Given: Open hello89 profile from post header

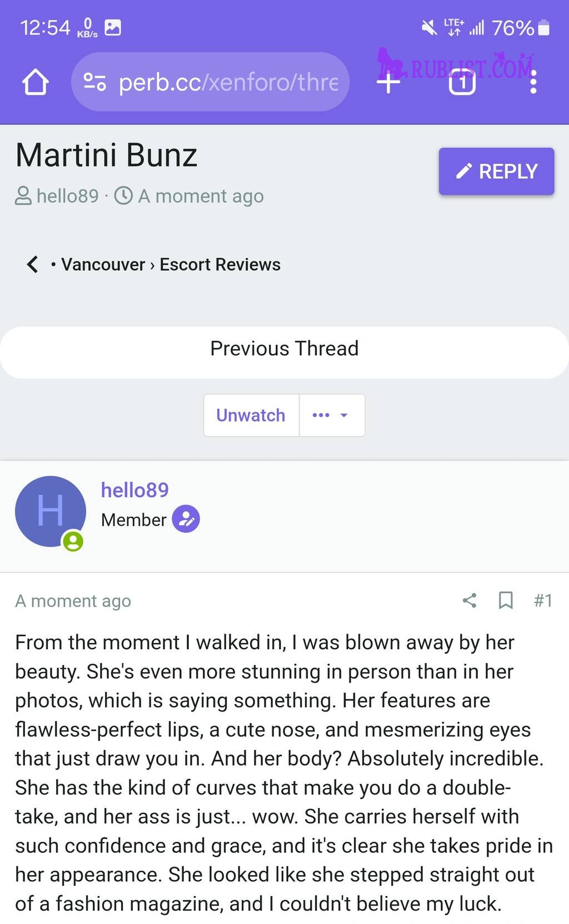Looking at the screenshot, I should 135,490.
